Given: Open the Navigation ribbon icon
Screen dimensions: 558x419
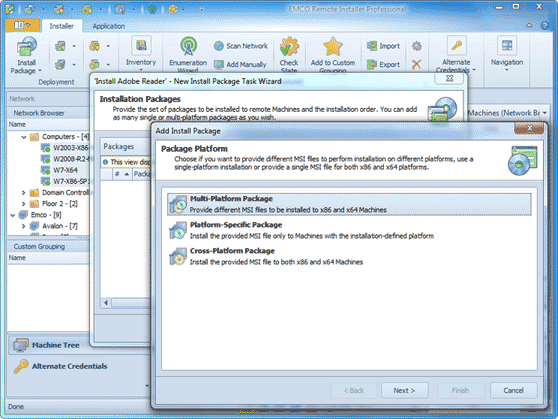Looking at the screenshot, I should coord(507,46).
